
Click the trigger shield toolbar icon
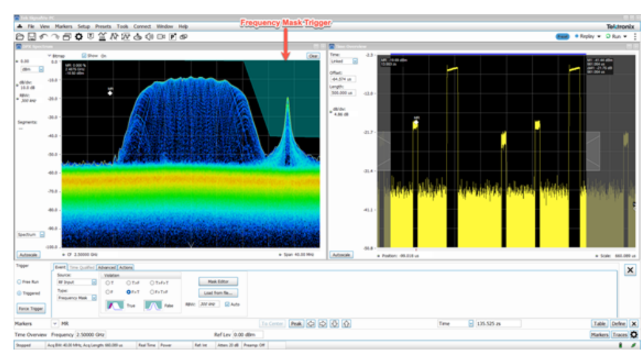click(90, 37)
